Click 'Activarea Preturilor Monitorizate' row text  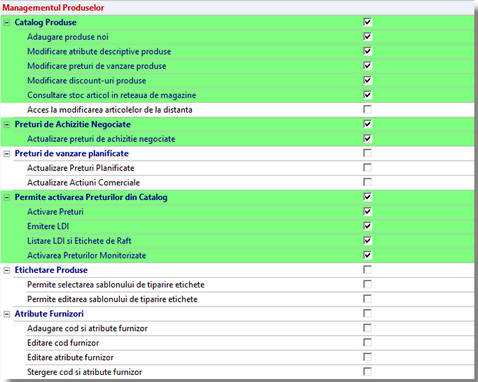click(87, 255)
